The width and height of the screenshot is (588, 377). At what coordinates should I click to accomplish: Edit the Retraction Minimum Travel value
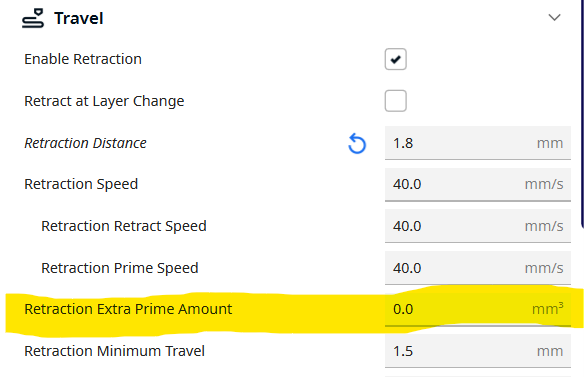[478, 351]
